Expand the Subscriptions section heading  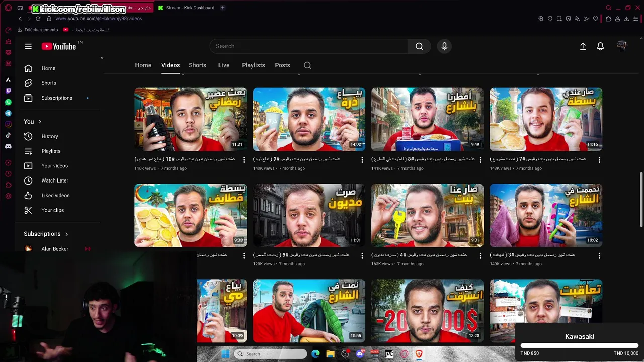point(46,234)
